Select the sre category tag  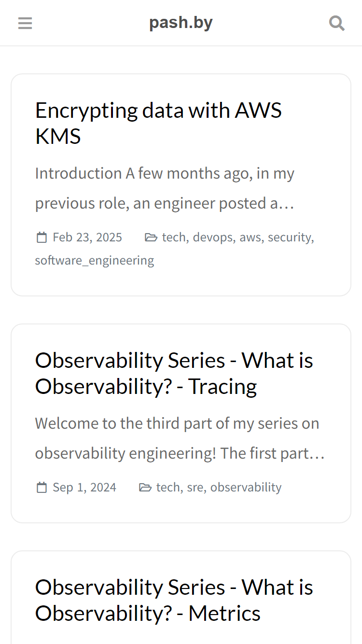click(x=195, y=487)
